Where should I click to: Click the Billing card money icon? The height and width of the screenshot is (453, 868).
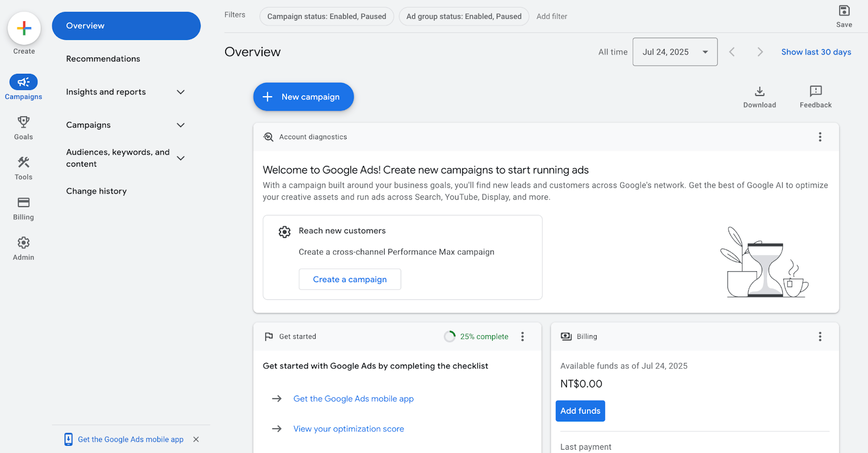click(566, 336)
